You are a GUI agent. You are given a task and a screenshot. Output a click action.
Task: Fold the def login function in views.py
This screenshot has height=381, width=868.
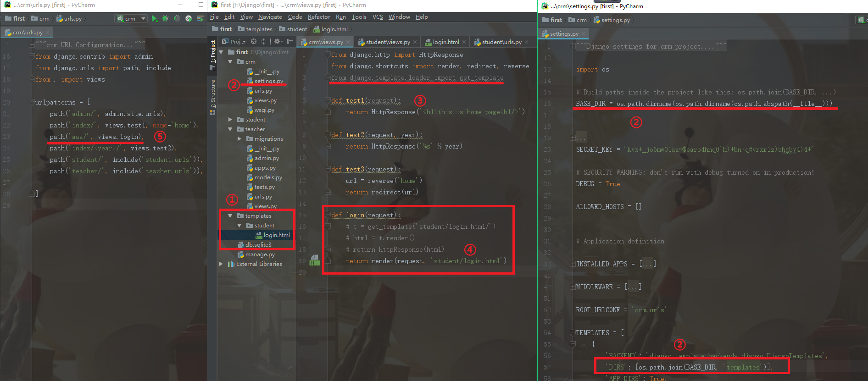pos(328,215)
